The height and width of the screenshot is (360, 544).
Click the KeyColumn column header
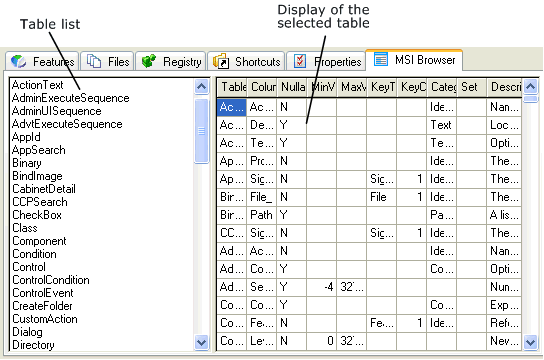point(411,87)
